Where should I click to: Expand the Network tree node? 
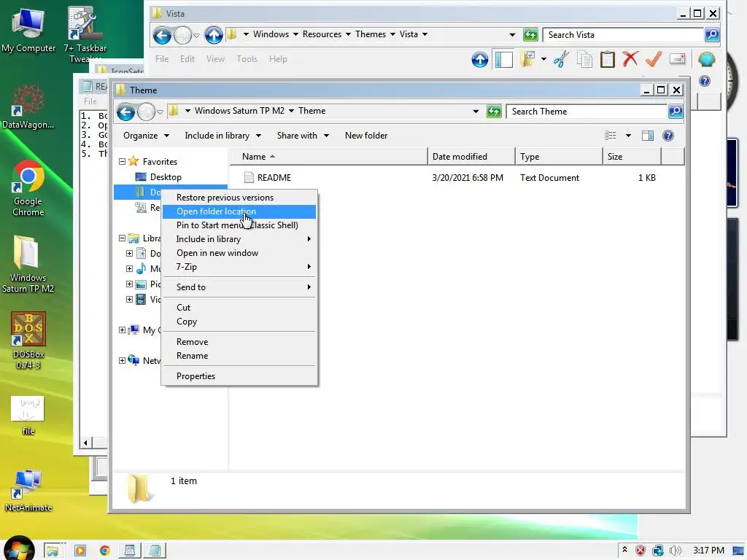click(x=122, y=360)
